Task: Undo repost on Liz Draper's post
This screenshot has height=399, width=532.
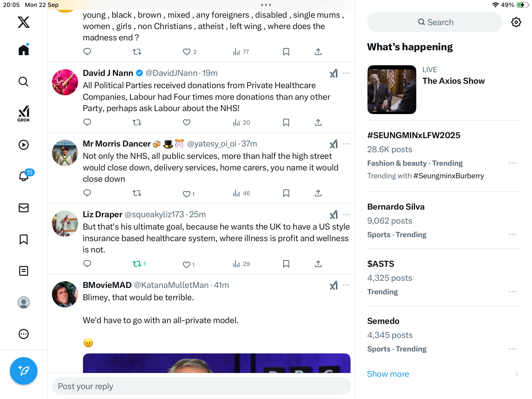Action: (x=137, y=264)
